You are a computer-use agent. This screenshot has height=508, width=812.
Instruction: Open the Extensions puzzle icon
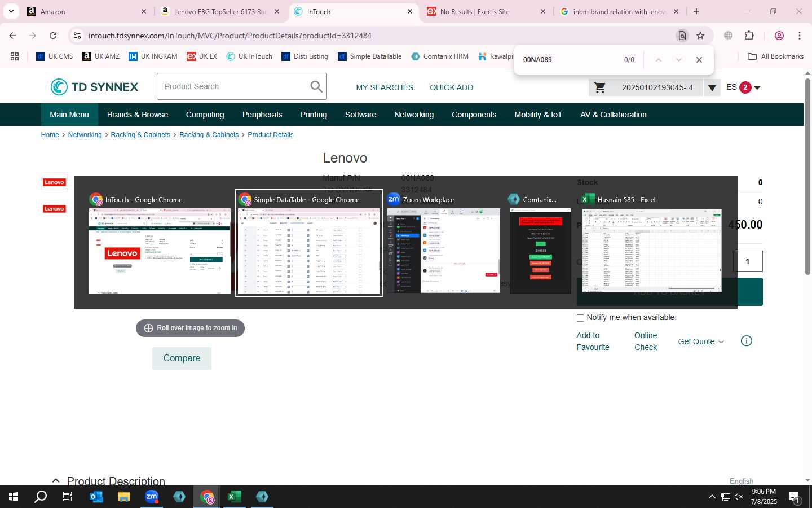pos(749,36)
